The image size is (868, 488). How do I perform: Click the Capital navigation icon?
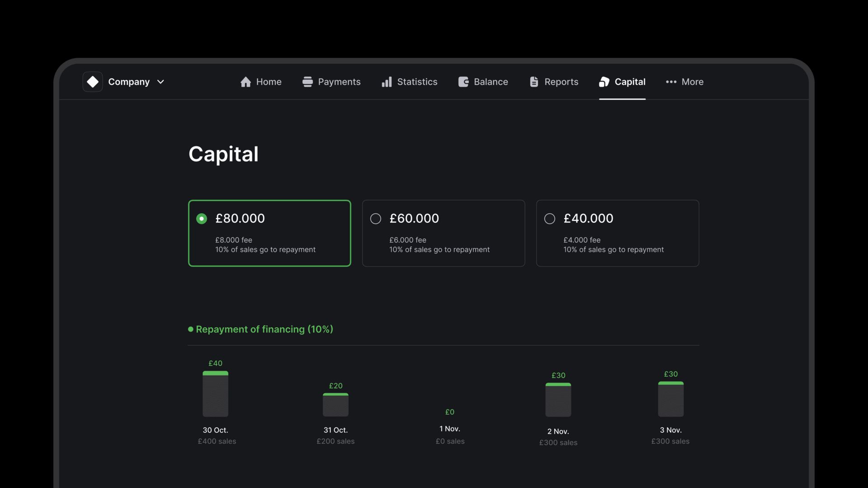coord(604,82)
